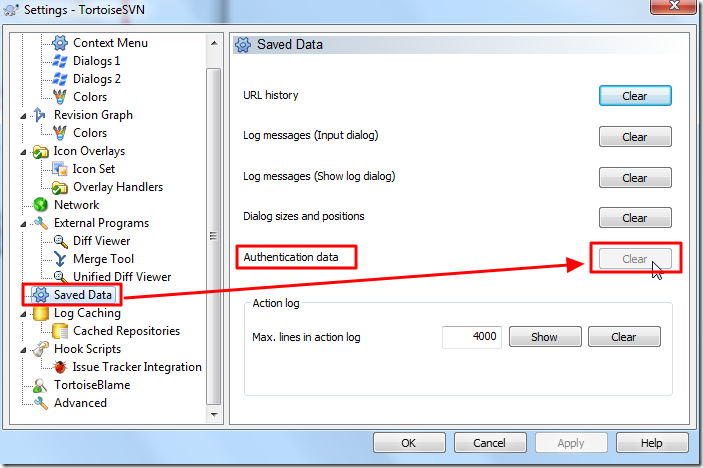This screenshot has height=468, width=703.
Task: Clear the Authentication data
Action: tap(635, 259)
